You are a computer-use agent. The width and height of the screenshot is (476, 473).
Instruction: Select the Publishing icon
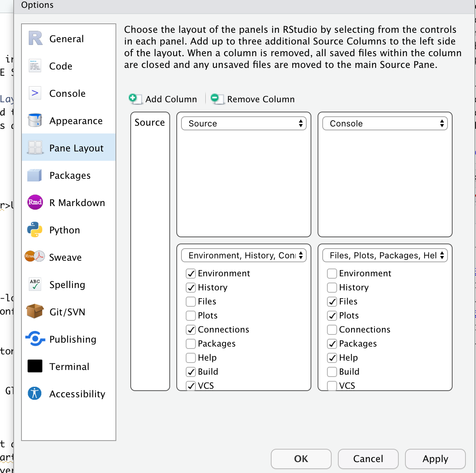tap(35, 339)
